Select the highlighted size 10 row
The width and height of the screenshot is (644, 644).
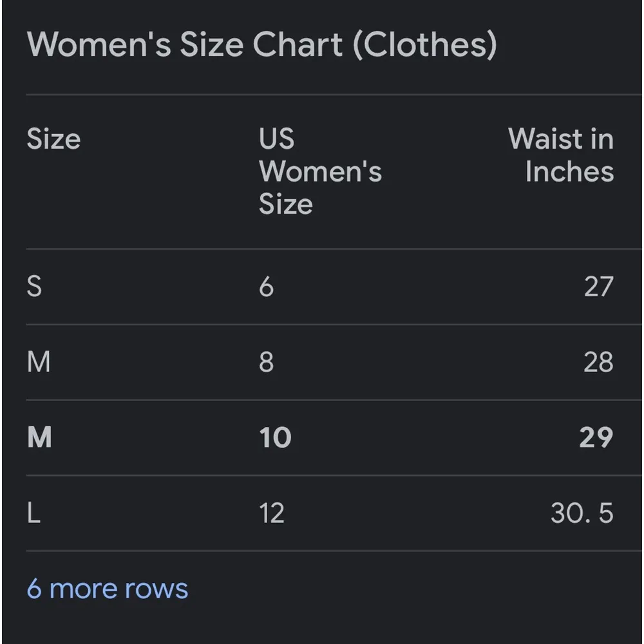(x=322, y=437)
